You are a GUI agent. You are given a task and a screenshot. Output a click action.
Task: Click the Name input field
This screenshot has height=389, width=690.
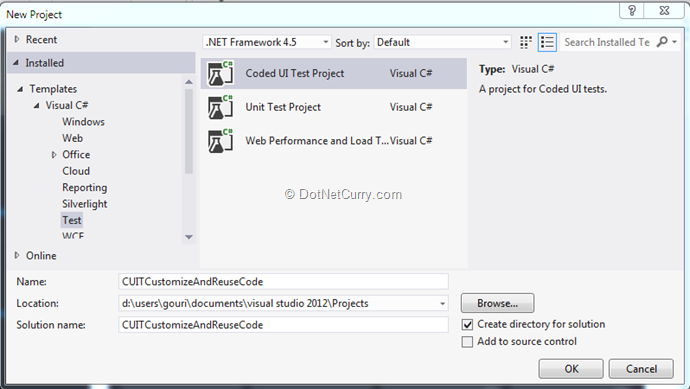coord(283,282)
